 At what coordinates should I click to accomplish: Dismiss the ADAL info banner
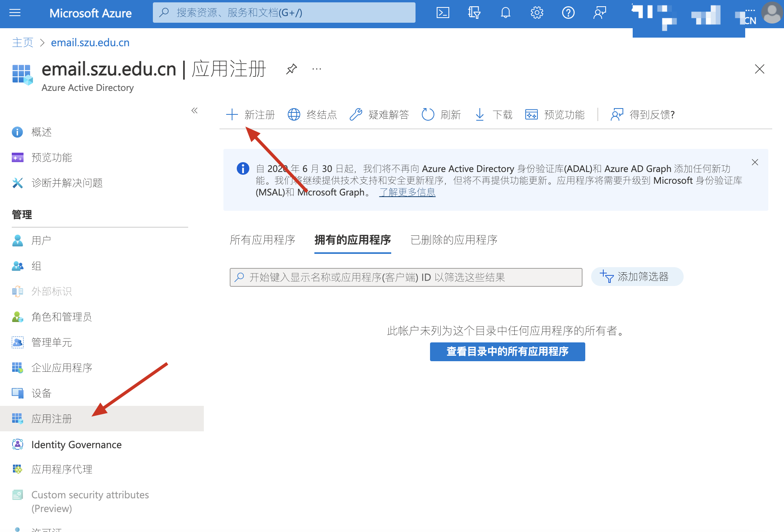click(755, 162)
